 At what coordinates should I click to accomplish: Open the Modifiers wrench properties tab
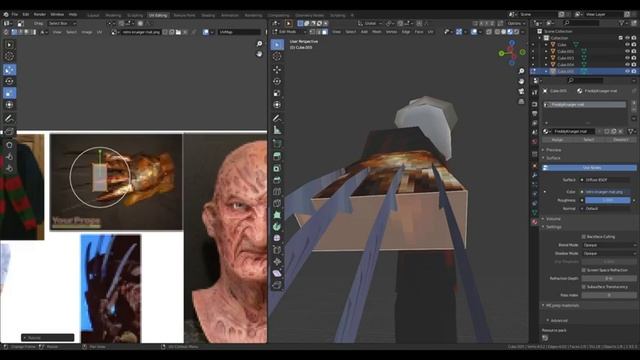click(x=535, y=175)
